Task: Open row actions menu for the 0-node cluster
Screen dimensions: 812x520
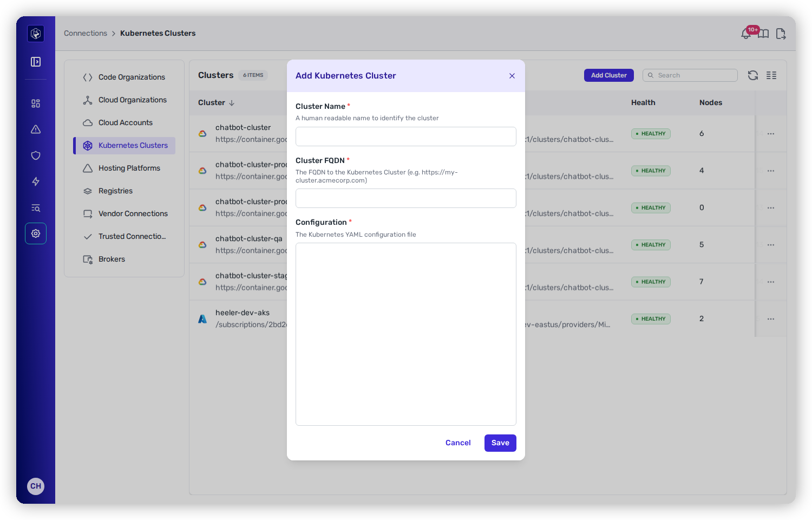Action: [x=771, y=208]
